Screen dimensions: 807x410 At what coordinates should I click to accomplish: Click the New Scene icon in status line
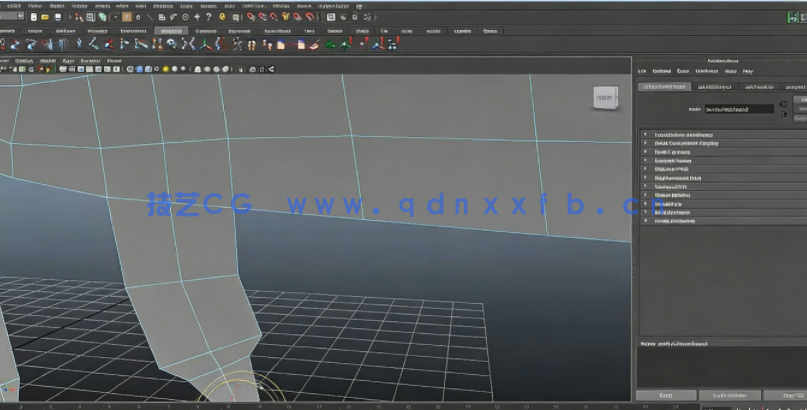point(33,17)
